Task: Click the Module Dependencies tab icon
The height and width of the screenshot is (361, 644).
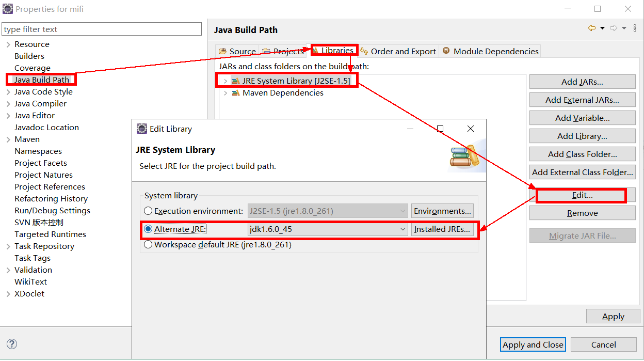Action: point(446,51)
